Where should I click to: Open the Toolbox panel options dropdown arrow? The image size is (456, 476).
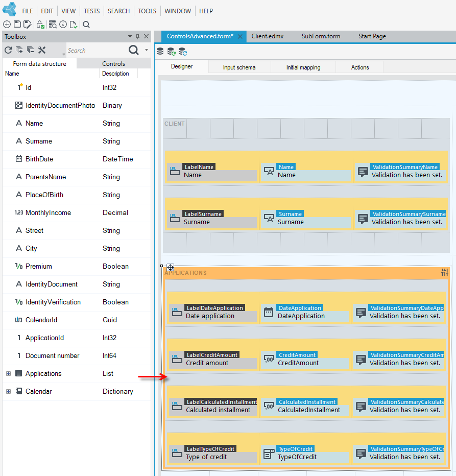130,36
